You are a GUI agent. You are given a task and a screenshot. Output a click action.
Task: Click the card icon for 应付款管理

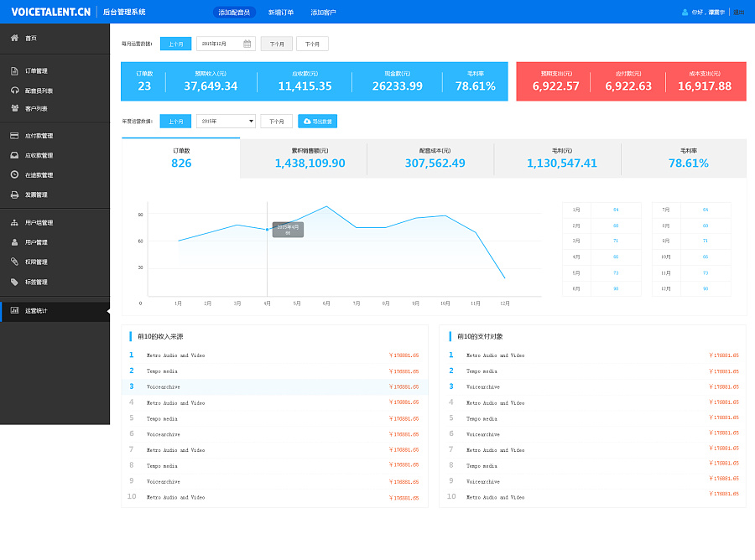[14, 136]
